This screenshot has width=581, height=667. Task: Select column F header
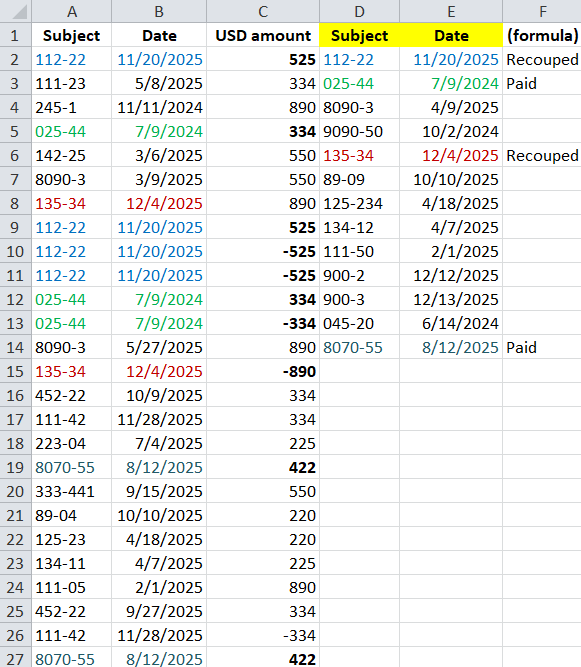542,11
